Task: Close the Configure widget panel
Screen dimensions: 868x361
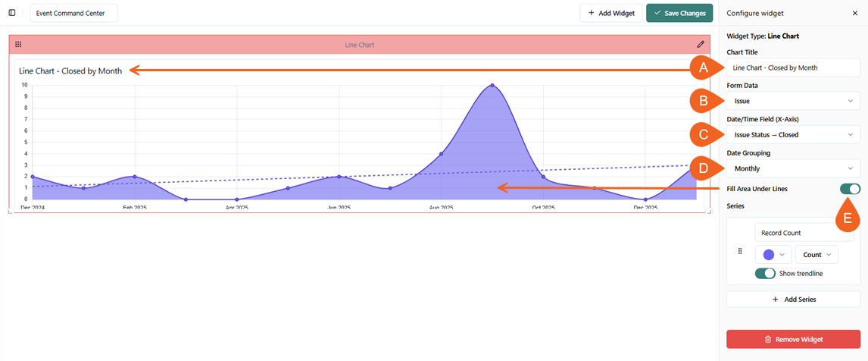Action: (x=855, y=13)
